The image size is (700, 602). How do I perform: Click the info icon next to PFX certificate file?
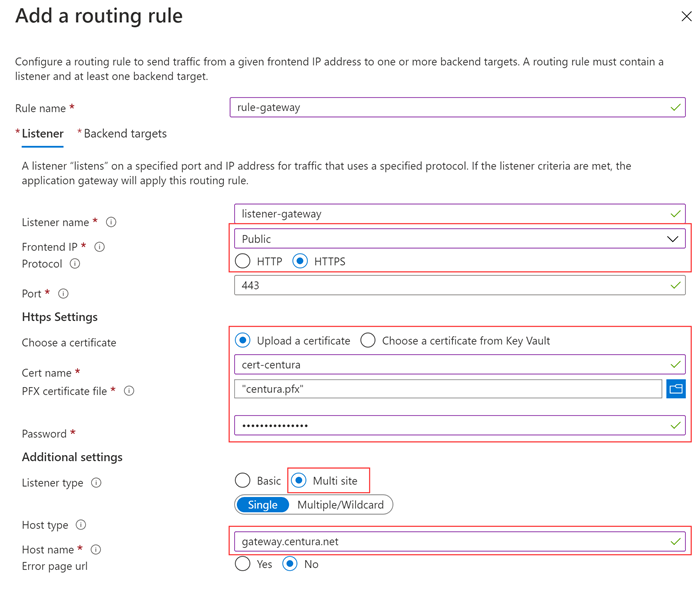click(129, 391)
